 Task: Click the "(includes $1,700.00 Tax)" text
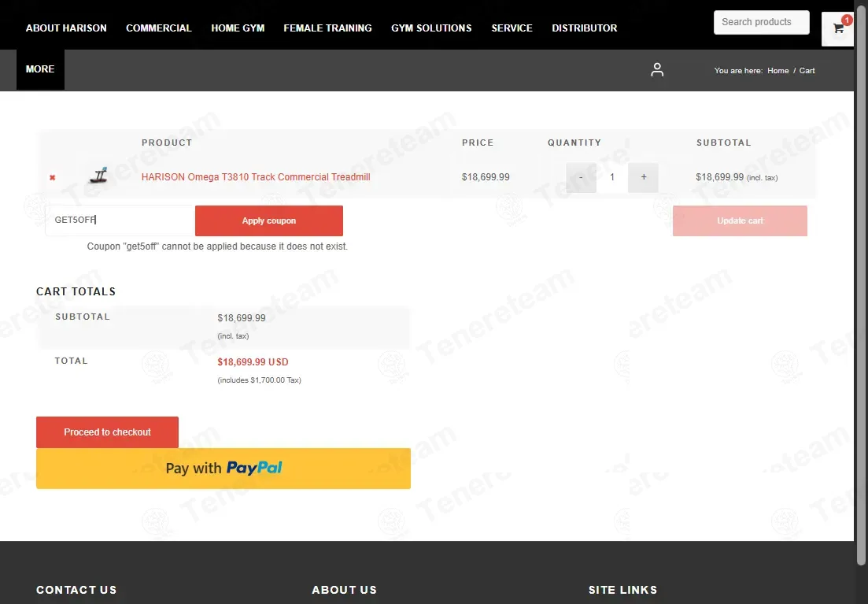259,380
